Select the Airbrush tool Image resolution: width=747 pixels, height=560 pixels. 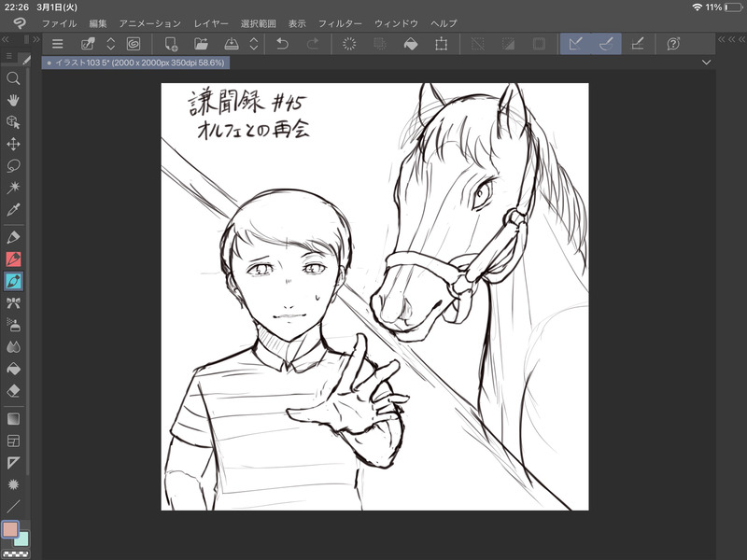[13, 325]
